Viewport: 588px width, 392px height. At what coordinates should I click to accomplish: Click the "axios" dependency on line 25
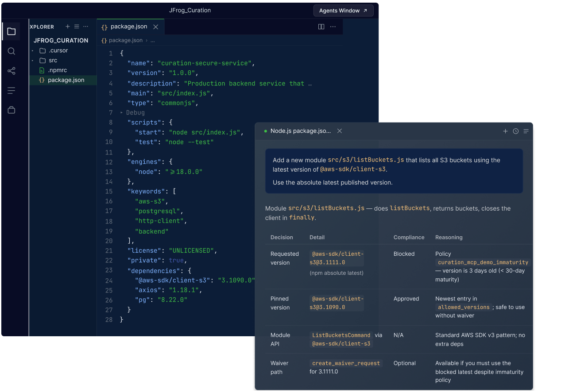click(x=150, y=290)
